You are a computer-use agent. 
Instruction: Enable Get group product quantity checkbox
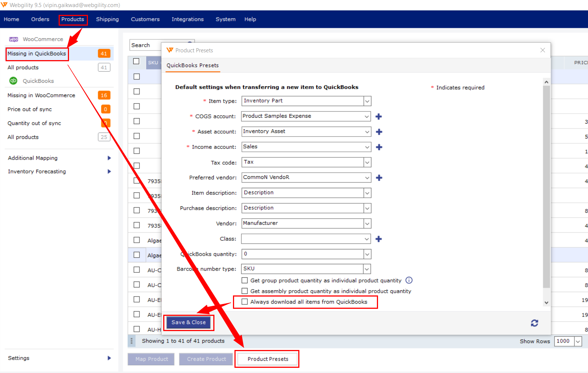tap(244, 280)
